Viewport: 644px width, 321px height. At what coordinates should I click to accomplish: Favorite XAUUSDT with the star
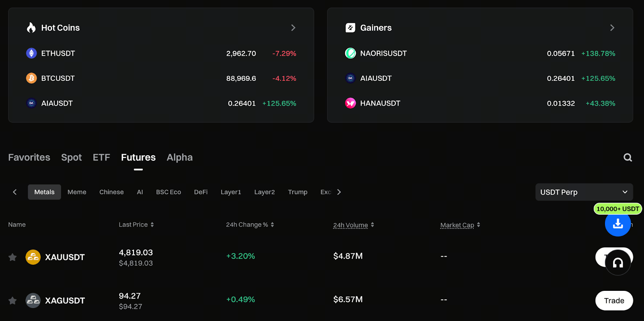tap(12, 257)
